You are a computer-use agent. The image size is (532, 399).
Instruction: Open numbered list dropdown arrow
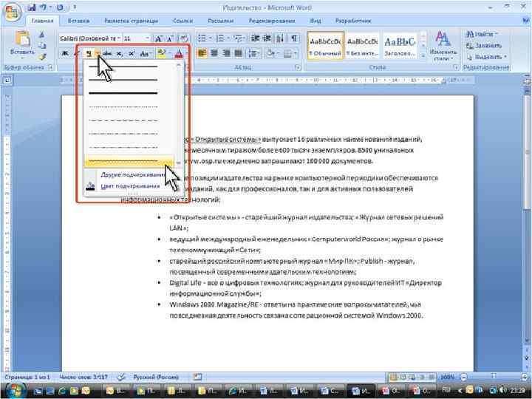click(x=228, y=38)
